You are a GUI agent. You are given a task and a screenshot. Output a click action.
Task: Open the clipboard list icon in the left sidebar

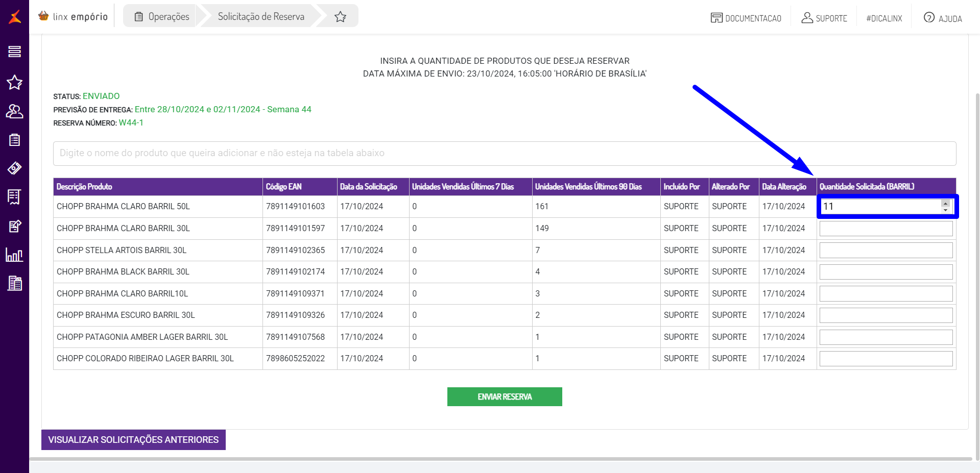(x=14, y=140)
